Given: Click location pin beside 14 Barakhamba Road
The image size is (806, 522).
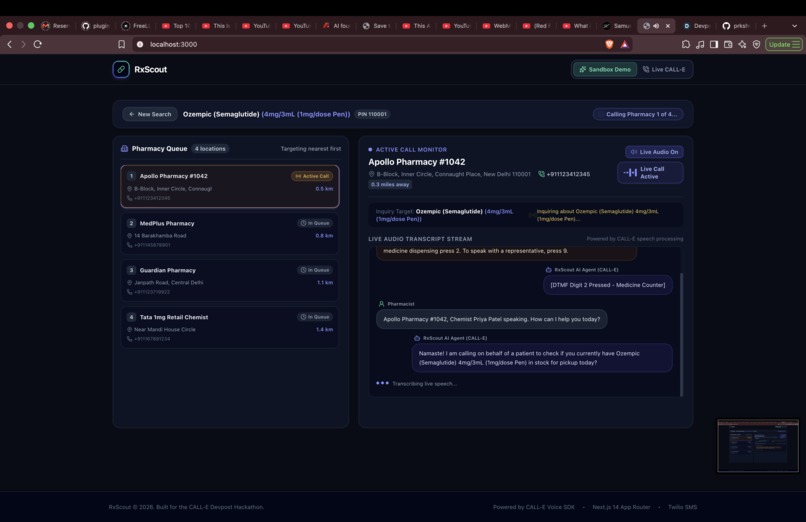Looking at the screenshot, I should [130, 236].
